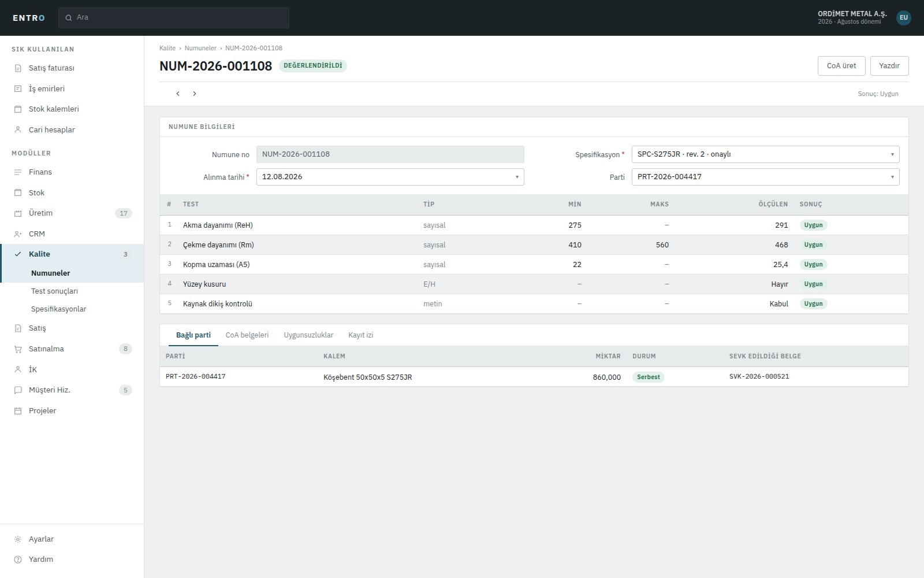Click the Çekme dayanımı (Rm) test row
The height and width of the screenshot is (578, 924).
(x=534, y=245)
